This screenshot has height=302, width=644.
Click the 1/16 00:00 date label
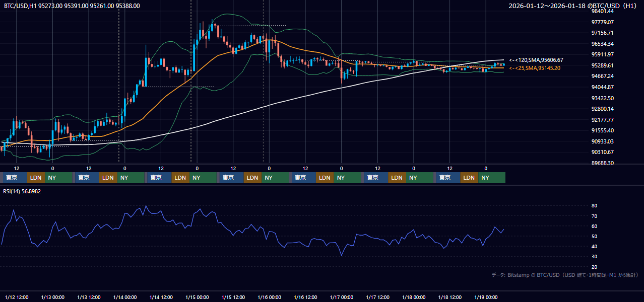coord(269,297)
